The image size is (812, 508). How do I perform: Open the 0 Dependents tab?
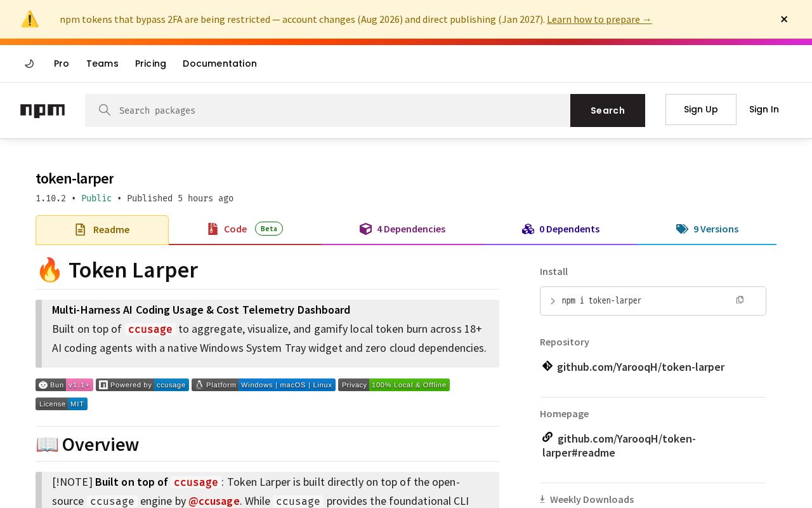(561, 229)
